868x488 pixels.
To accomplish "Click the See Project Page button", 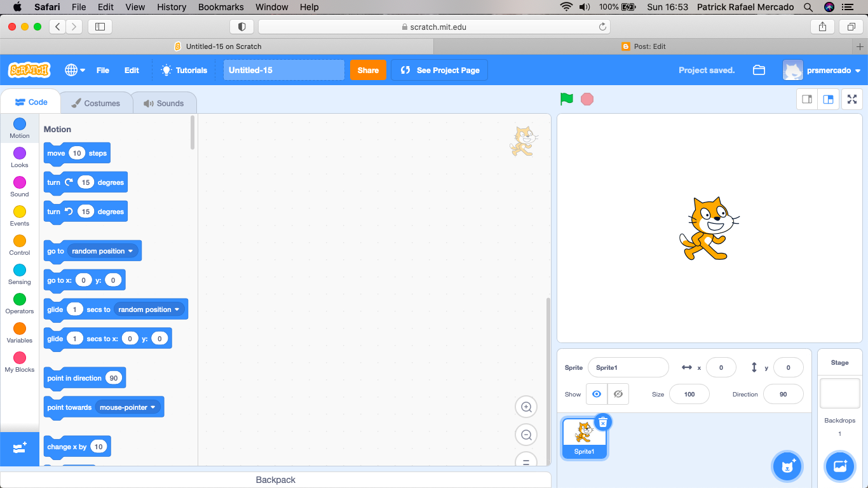I will tap(439, 70).
